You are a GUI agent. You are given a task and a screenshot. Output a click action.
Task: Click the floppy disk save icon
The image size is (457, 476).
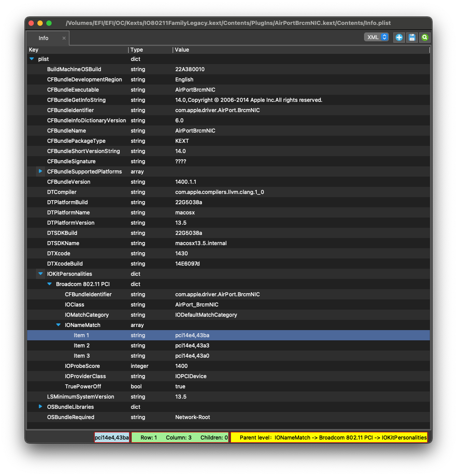(412, 37)
